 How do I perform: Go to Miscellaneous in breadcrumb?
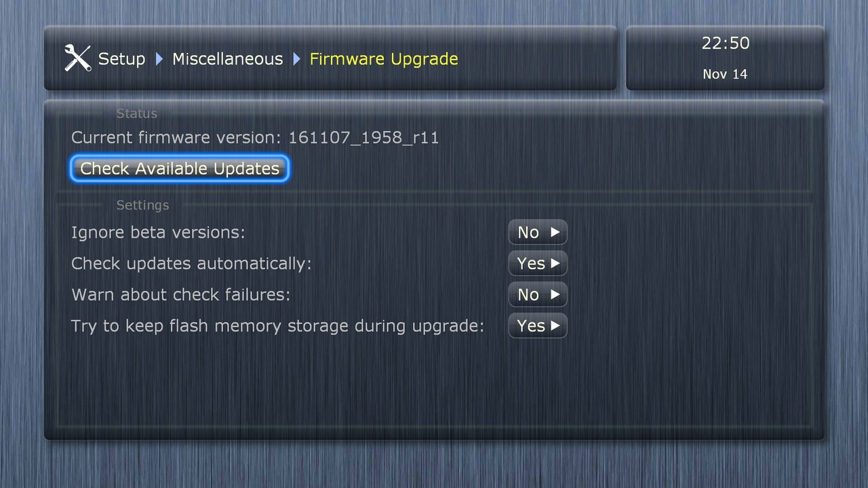coord(227,59)
